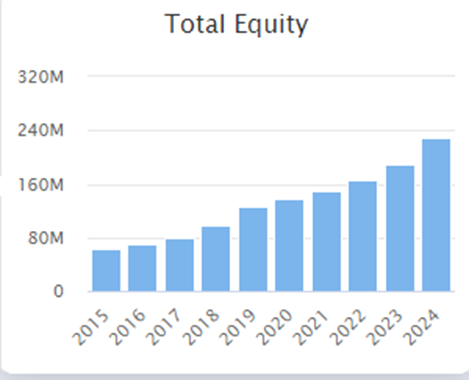Select the tallest bar for 2024
Image resolution: width=469 pixels, height=380 pixels.
coord(436,215)
